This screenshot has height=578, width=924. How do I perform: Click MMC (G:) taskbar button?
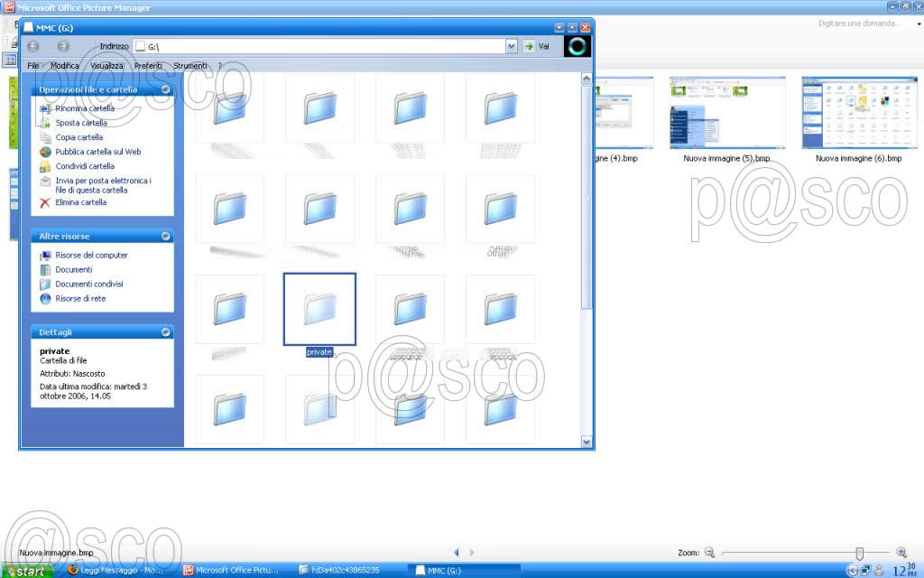pos(464,571)
